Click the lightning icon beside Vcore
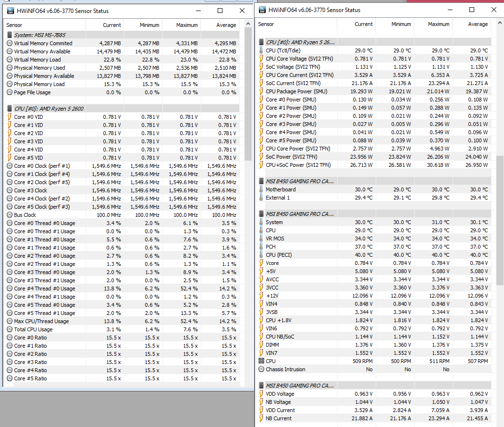504x427 pixels. pyautogui.click(x=261, y=263)
